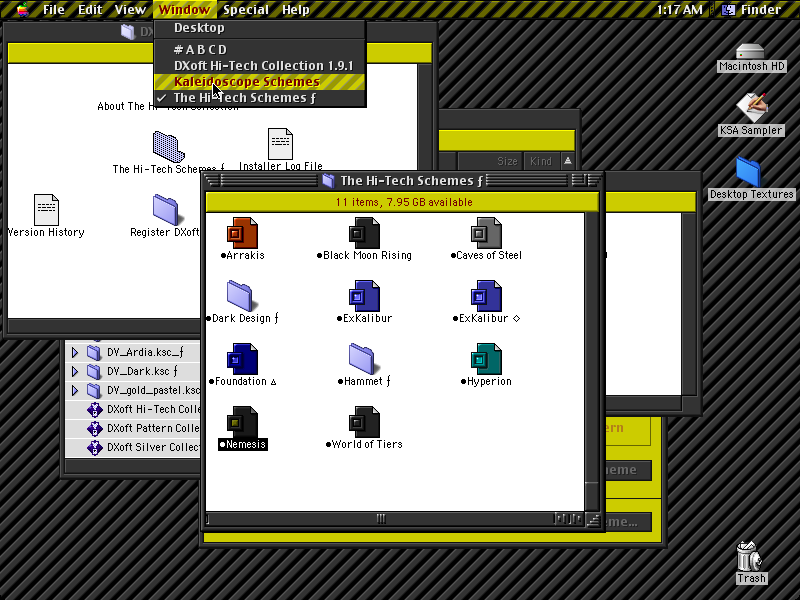Open the Arrakis scheme file
The image size is (800, 600).
click(242, 233)
